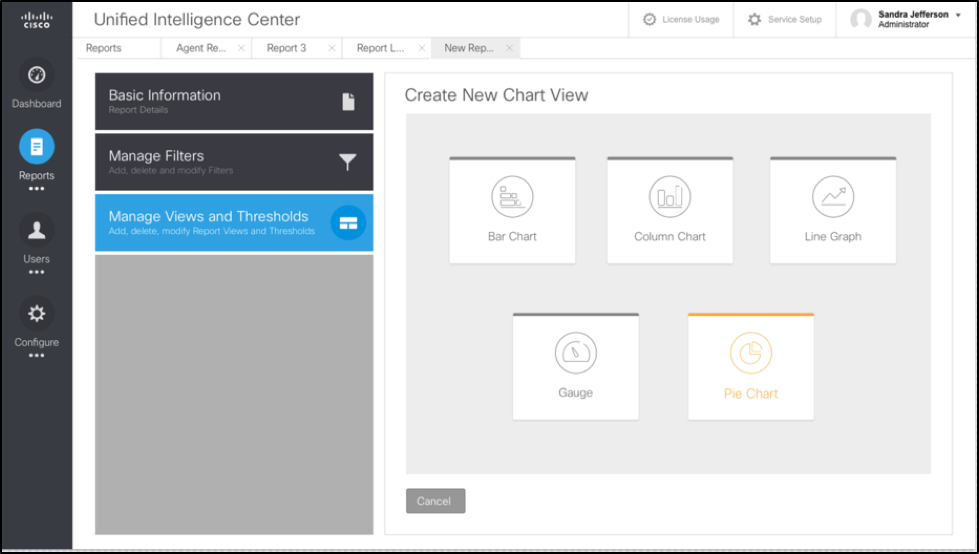Click the Create New Chart View heading
Image resolution: width=979 pixels, height=554 pixels.
(496, 95)
